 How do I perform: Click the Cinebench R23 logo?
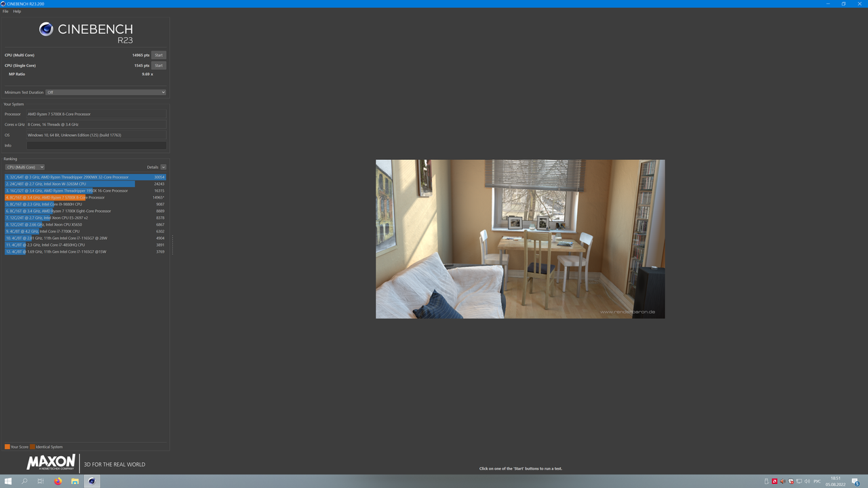85,31
